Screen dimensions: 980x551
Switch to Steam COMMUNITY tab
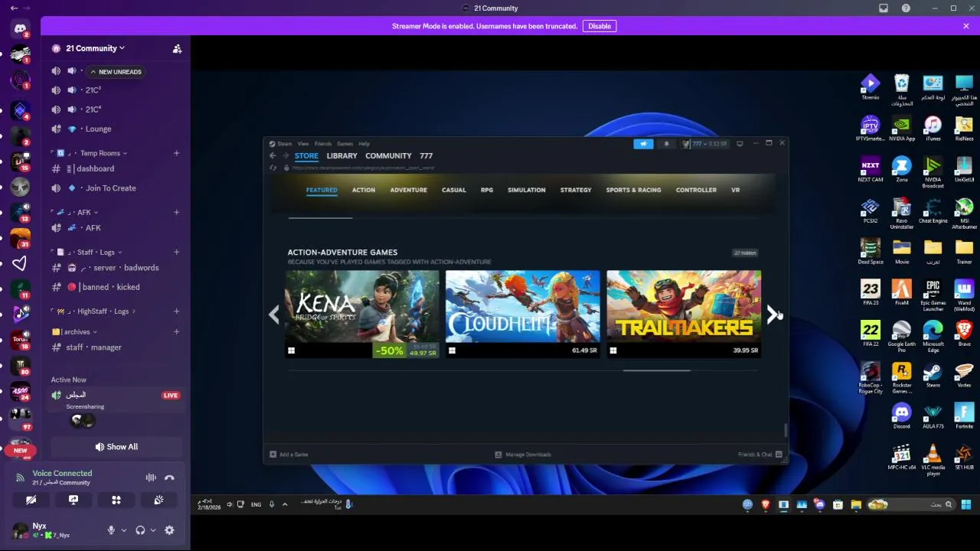[x=388, y=155]
